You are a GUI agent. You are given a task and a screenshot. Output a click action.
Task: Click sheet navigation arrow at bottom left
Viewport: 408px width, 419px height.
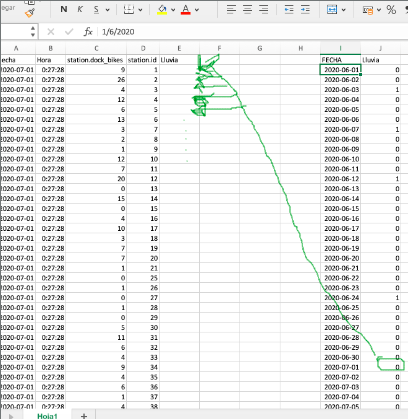point(11,416)
